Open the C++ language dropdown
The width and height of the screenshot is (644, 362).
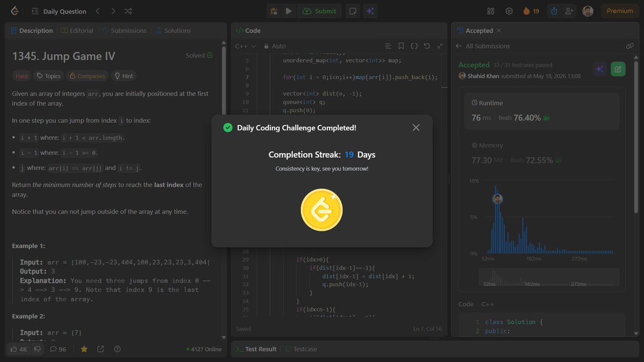coord(245,46)
